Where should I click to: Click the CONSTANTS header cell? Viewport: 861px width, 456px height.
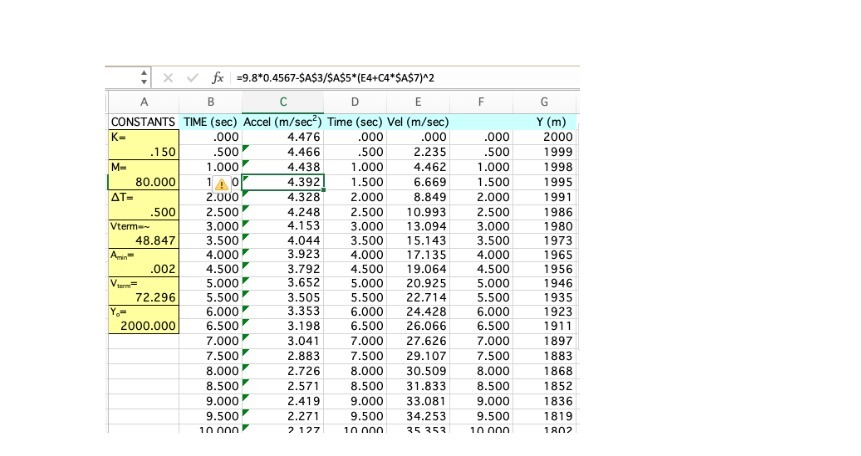(x=143, y=122)
